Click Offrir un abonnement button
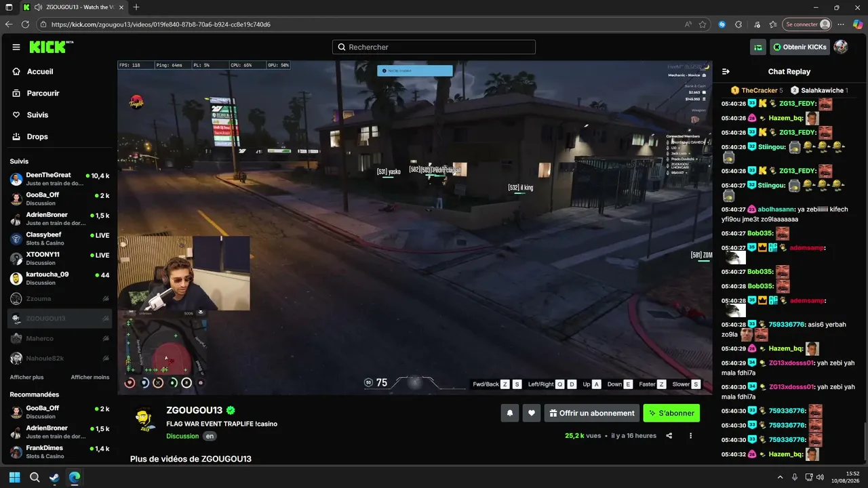868x488 pixels. click(x=591, y=413)
